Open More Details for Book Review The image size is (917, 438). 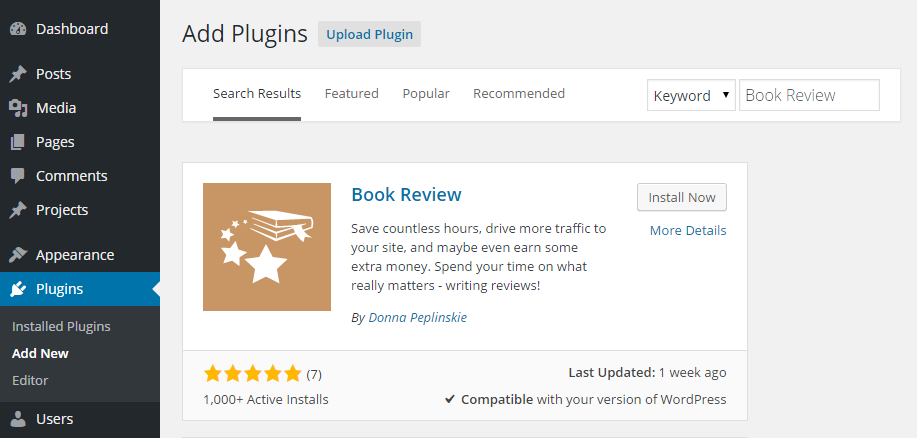[688, 230]
